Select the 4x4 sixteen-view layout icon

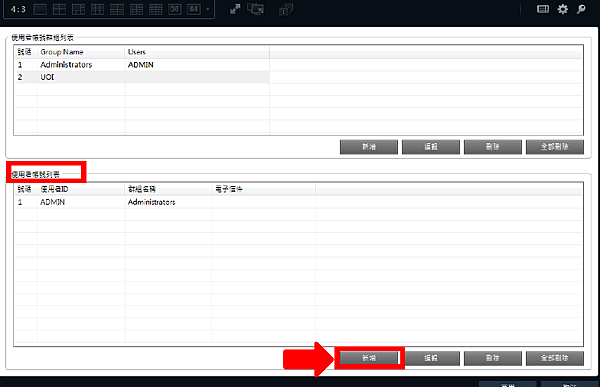tap(155, 9)
